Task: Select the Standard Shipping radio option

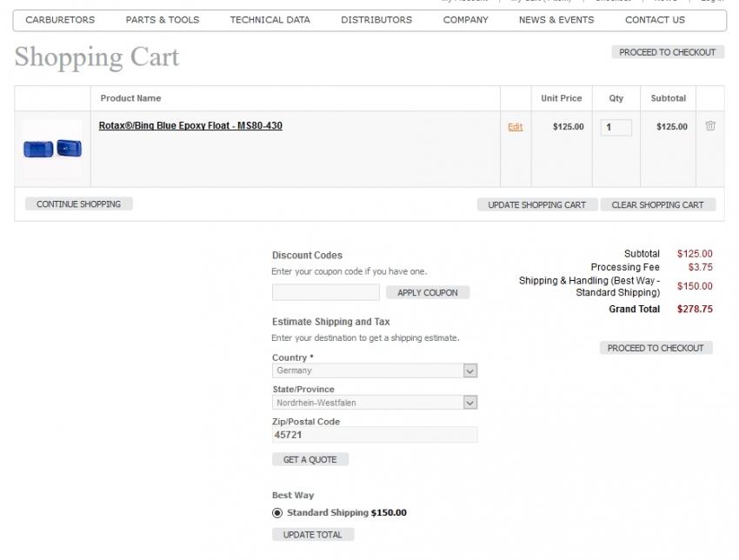Action: click(277, 513)
